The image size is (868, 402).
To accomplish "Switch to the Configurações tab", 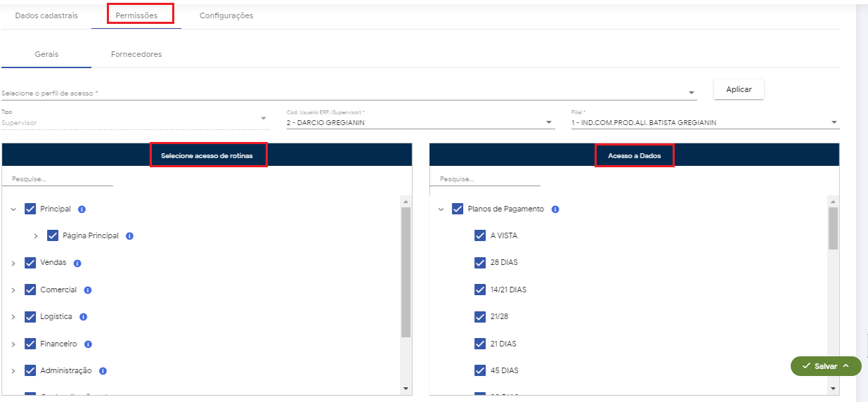I will [226, 15].
